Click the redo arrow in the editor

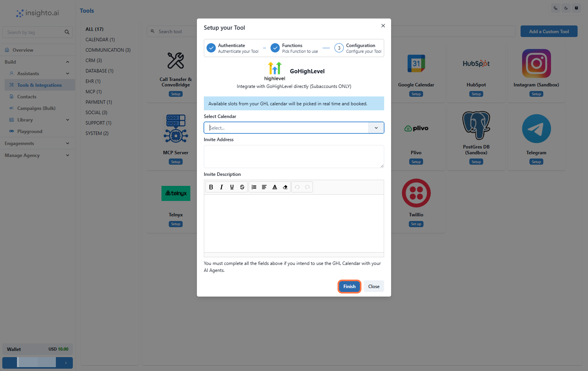pyautogui.click(x=307, y=187)
